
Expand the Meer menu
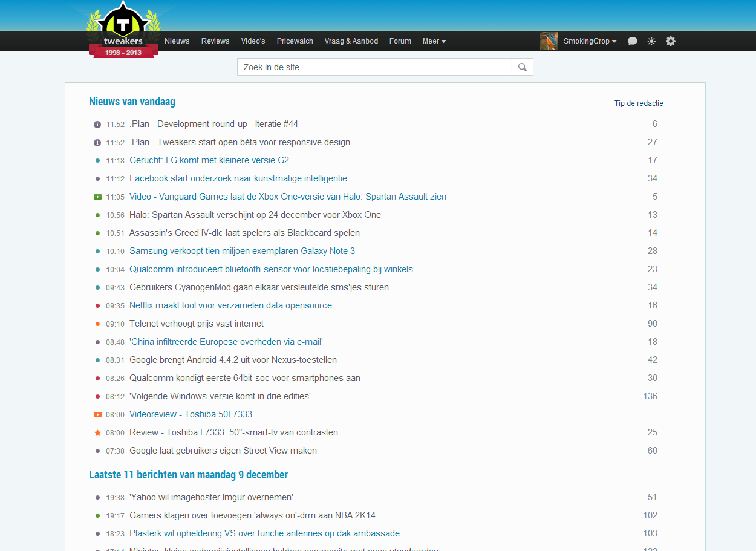[x=434, y=41]
